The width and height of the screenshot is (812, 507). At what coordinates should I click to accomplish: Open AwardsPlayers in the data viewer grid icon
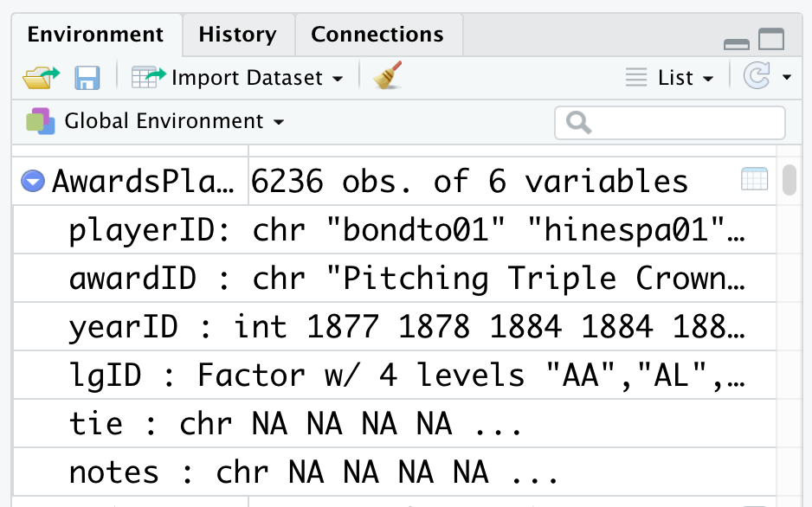click(754, 180)
